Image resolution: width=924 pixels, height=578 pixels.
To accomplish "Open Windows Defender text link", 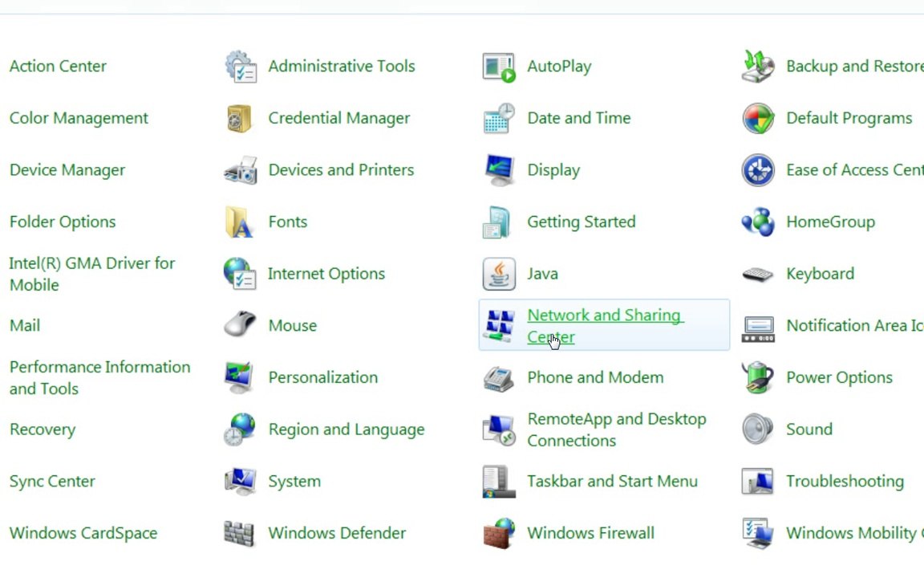I will click(x=337, y=533).
